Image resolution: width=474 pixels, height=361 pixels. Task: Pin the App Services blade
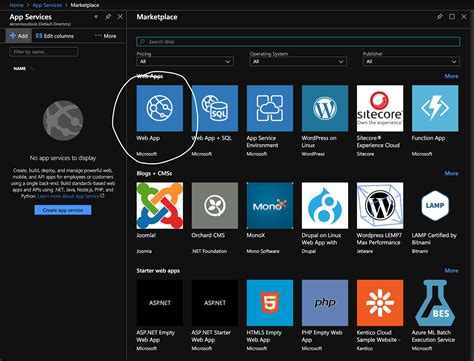point(108,17)
